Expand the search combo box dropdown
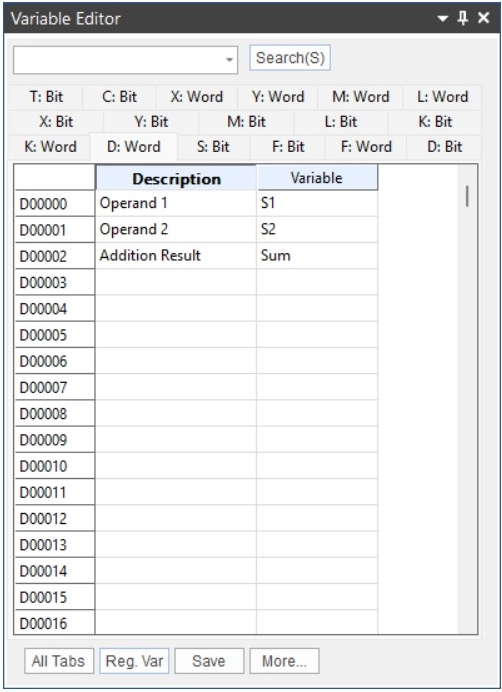 click(x=229, y=60)
